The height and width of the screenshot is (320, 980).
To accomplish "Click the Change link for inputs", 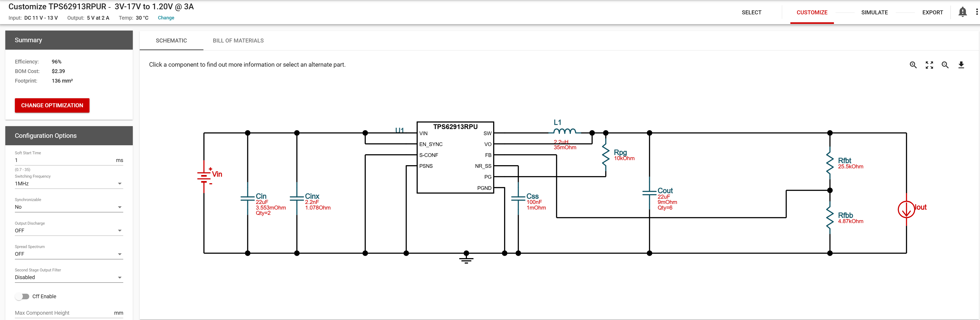I will point(166,18).
